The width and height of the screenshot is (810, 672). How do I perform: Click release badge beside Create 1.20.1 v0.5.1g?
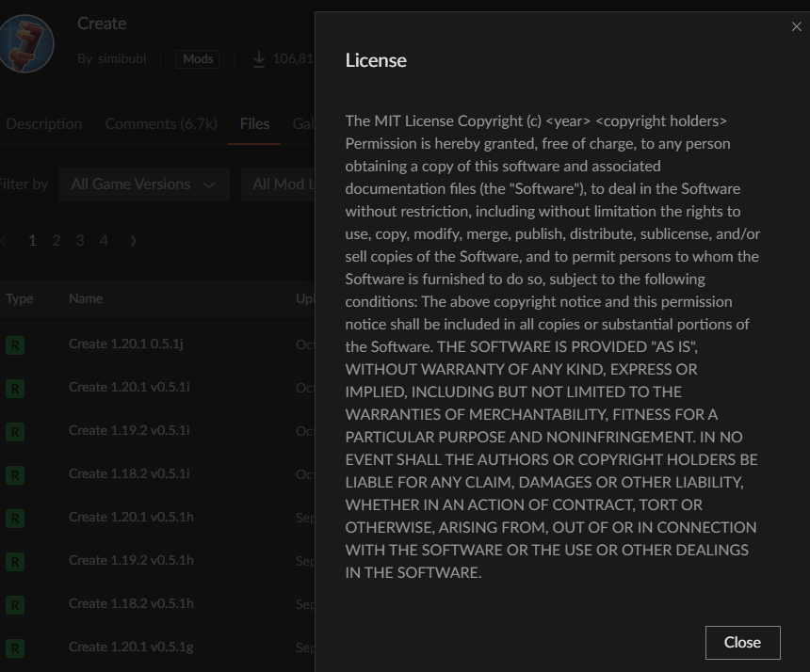click(x=15, y=648)
